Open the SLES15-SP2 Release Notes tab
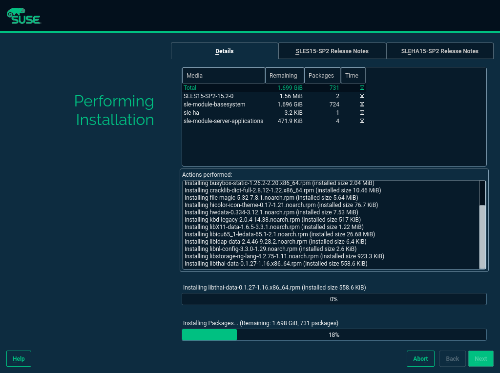 [x=332, y=51]
